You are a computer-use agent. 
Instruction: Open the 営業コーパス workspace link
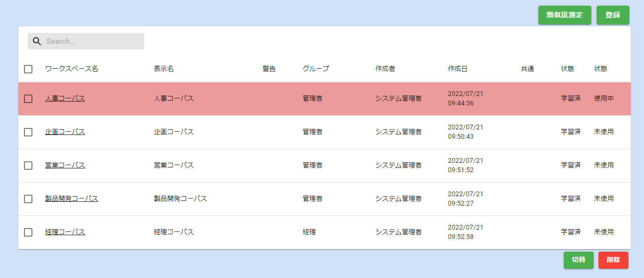65,166
